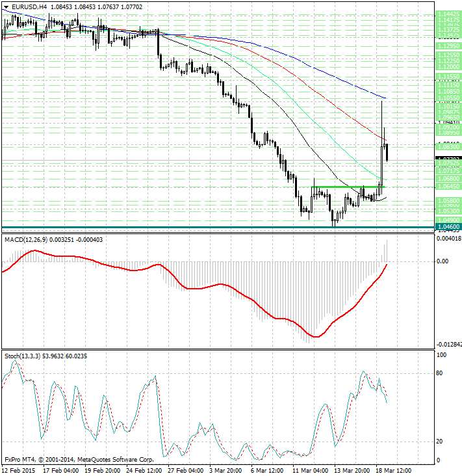Click the 27 Feb 04:00 time label
Image resolution: width=462 pixels, height=476 pixels.
pos(186,471)
